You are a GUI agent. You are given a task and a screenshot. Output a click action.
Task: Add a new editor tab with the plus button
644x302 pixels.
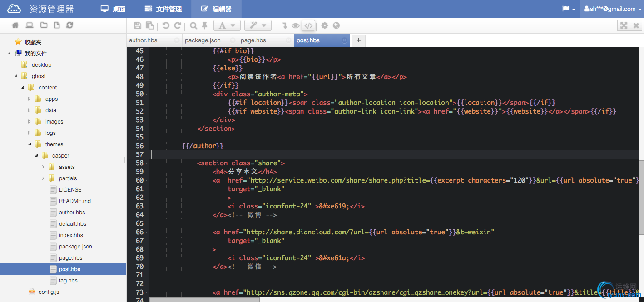(x=358, y=40)
